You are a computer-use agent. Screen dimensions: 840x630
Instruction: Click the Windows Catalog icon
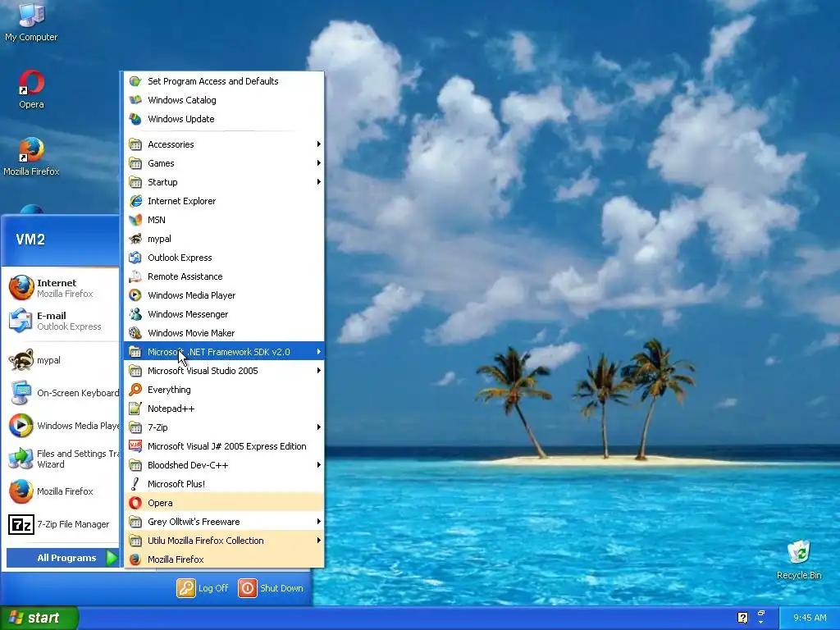pyautogui.click(x=135, y=99)
